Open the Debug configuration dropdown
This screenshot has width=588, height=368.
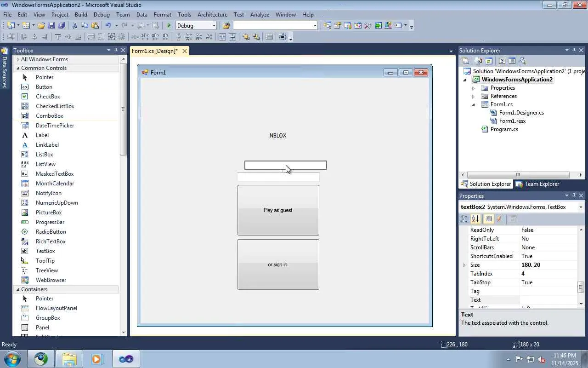214,26
